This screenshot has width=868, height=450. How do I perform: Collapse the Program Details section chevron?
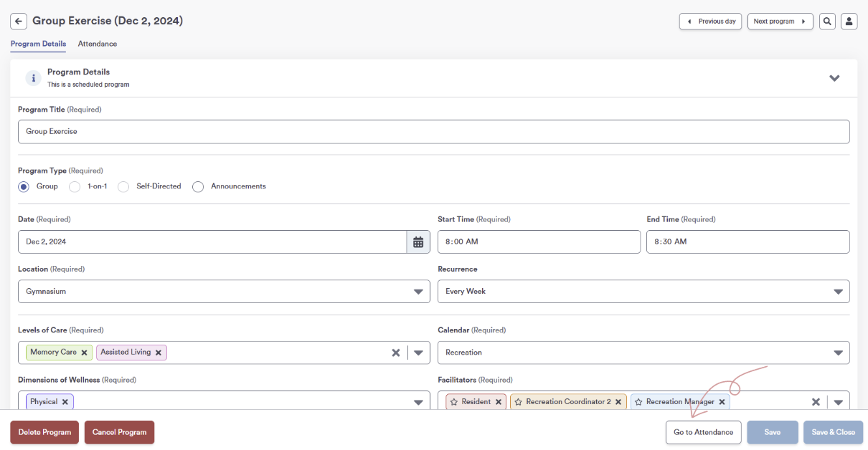[x=834, y=77]
